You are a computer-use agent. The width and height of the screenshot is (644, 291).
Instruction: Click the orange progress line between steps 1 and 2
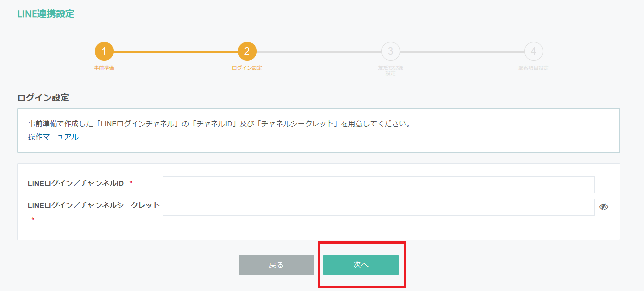point(175,51)
